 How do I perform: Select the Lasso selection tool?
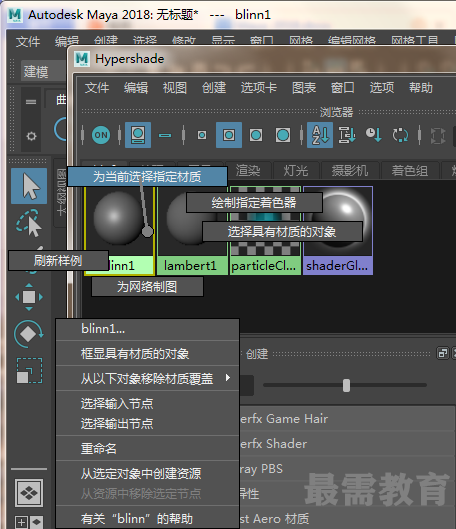[29, 223]
